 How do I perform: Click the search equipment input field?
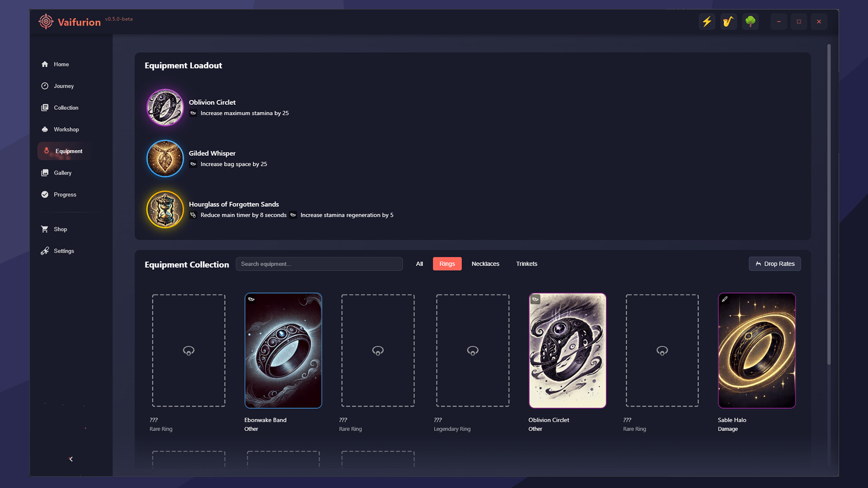coord(319,263)
